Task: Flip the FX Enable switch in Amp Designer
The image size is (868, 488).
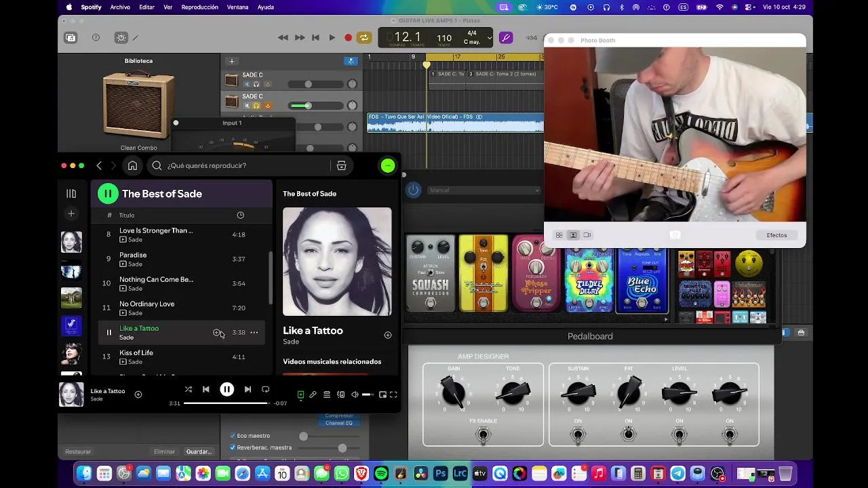Action: (x=483, y=434)
